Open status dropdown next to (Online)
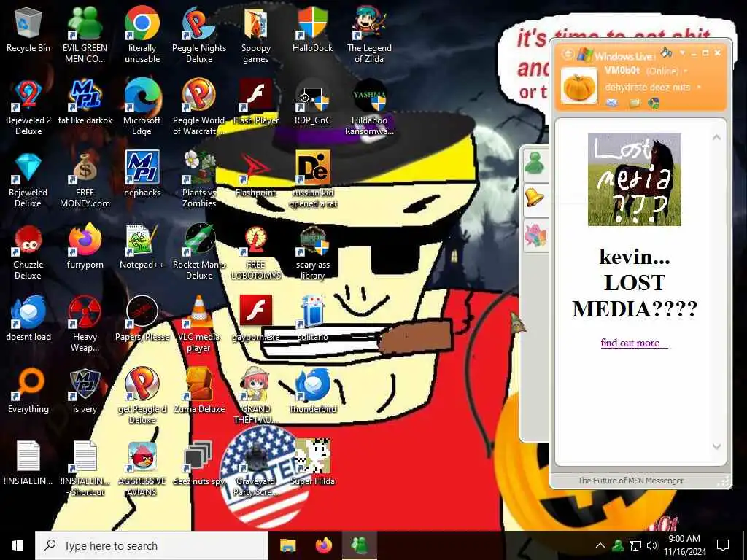This screenshot has height=560, width=747. 686,71
